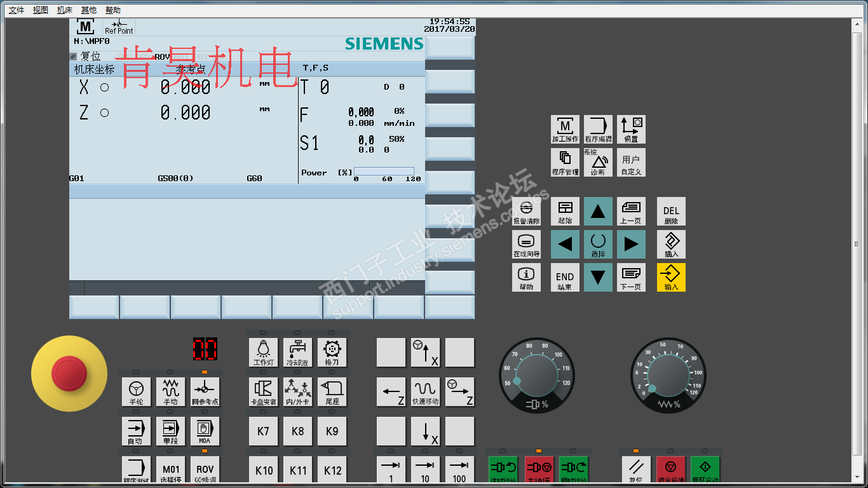Open the 系统诊断 diagnostics key
Image resolution: width=868 pixels, height=488 pixels.
point(598,163)
